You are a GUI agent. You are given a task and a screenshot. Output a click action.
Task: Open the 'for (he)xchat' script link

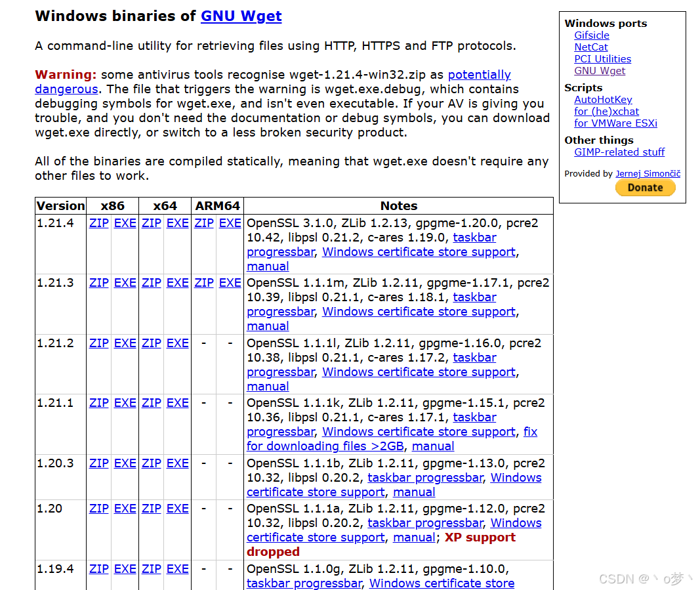pos(606,111)
